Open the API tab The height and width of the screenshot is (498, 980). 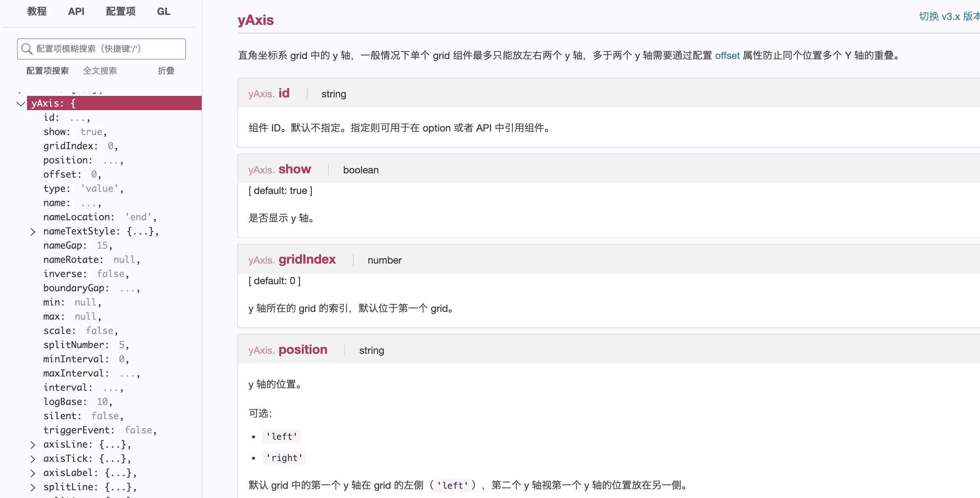pos(76,11)
